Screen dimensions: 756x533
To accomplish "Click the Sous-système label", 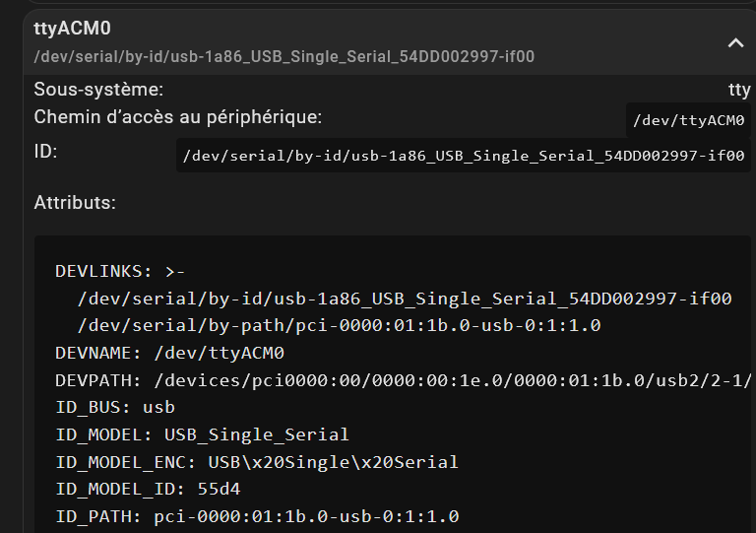I will tap(98, 90).
